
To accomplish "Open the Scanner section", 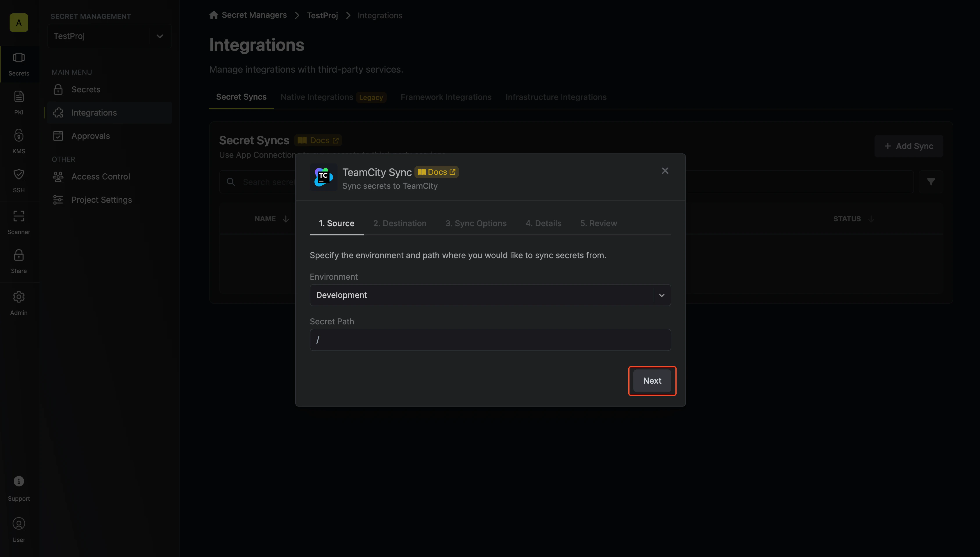I will pyautogui.click(x=19, y=222).
